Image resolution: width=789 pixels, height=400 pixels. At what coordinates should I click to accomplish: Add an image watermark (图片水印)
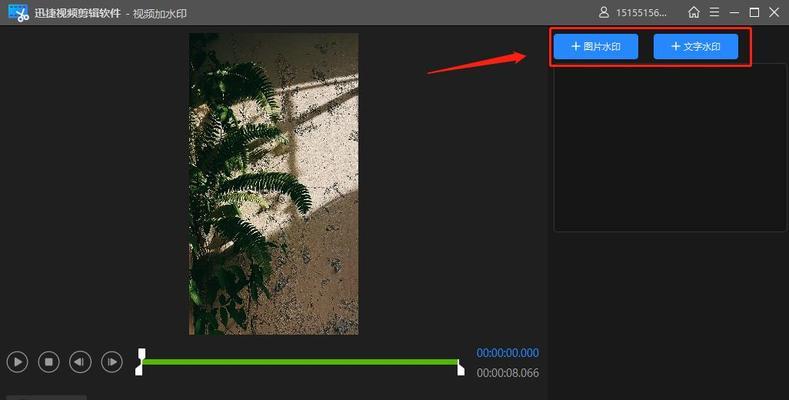[596, 47]
